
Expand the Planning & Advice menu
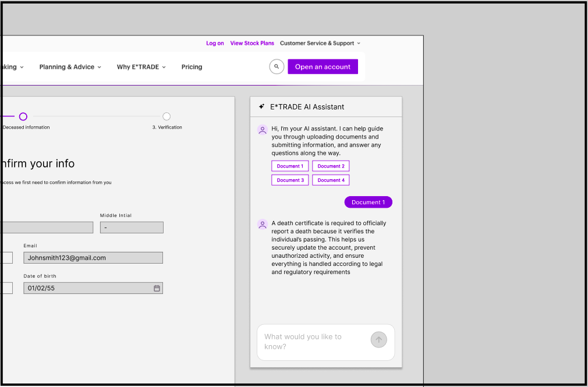pos(70,67)
